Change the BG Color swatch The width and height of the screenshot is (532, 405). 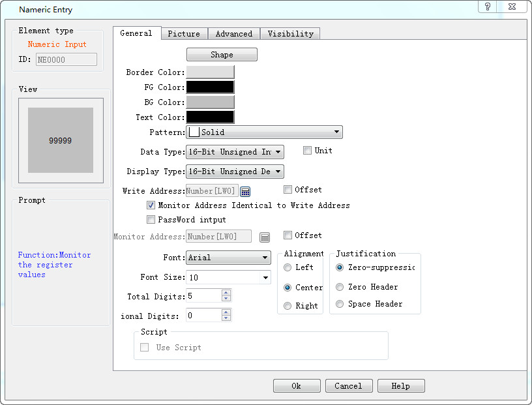tap(210, 102)
